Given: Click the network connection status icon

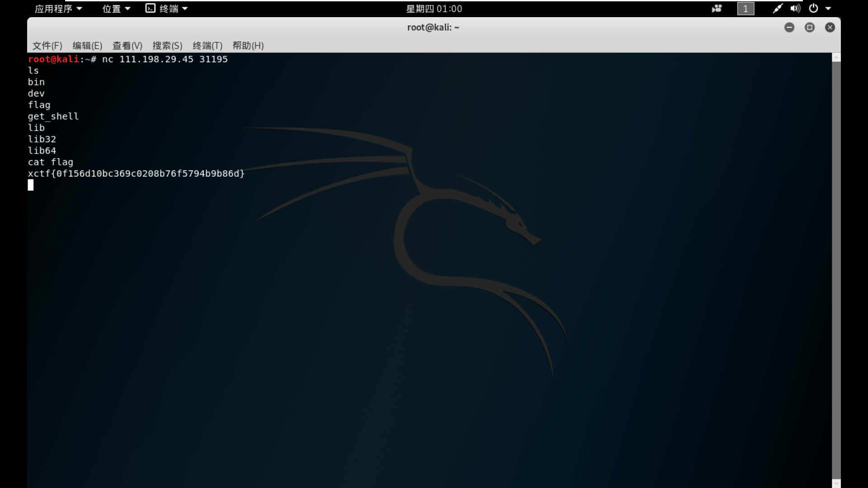Looking at the screenshot, I should point(778,9).
